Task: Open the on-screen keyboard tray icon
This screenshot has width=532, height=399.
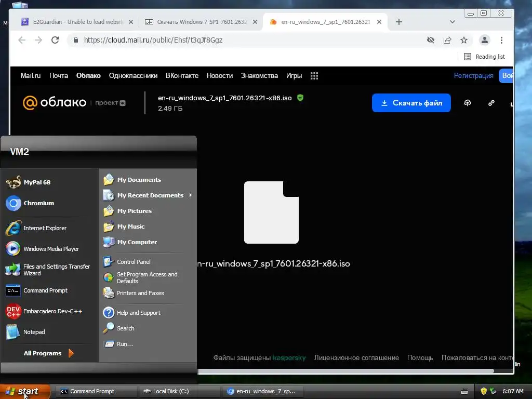Action: click(464, 392)
